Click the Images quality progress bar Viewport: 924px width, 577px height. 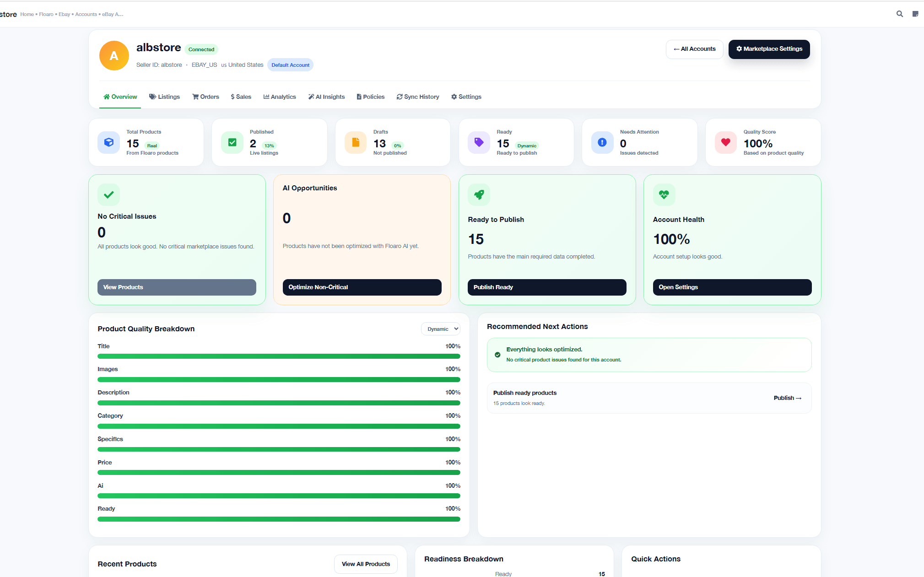click(x=279, y=379)
